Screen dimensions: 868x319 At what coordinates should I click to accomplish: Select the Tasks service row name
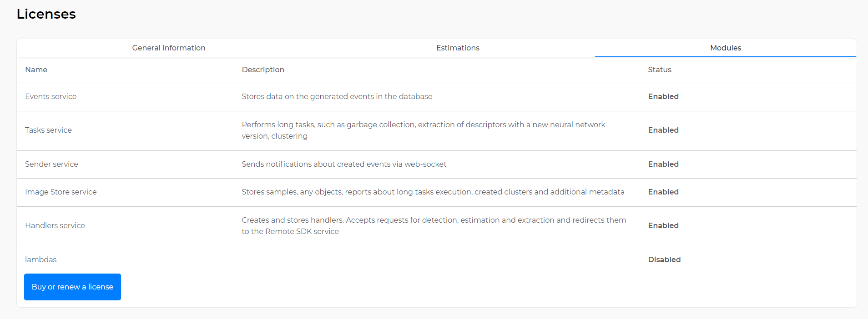[x=48, y=130]
